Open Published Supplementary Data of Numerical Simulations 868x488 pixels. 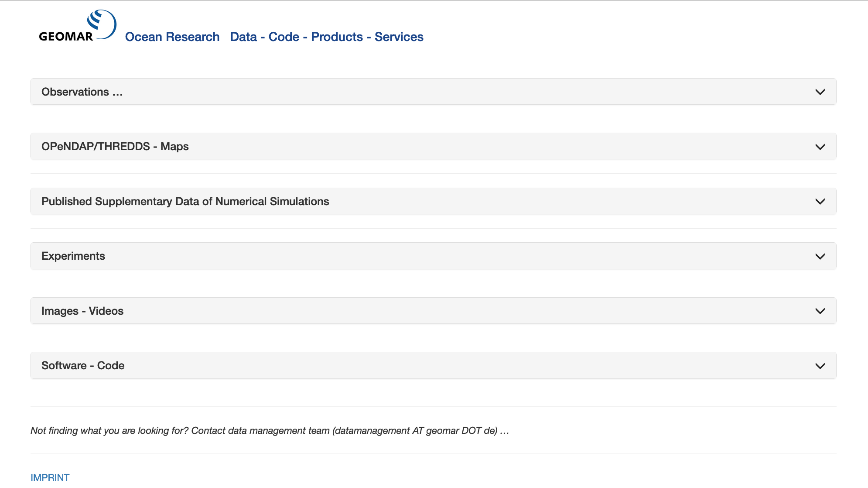[x=185, y=202]
